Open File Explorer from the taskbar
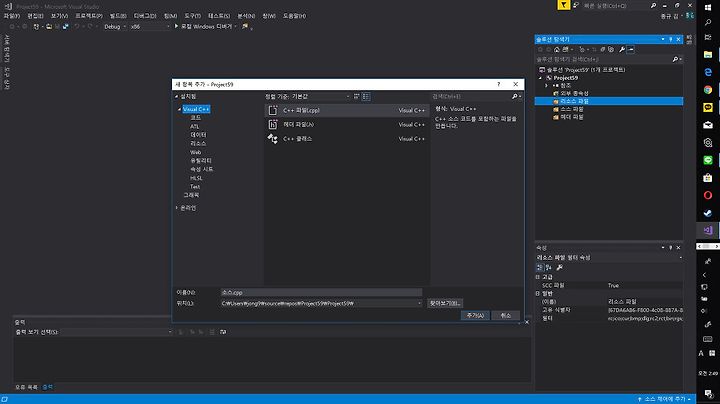This screenshot has width=720, height=404. (708, 55)
